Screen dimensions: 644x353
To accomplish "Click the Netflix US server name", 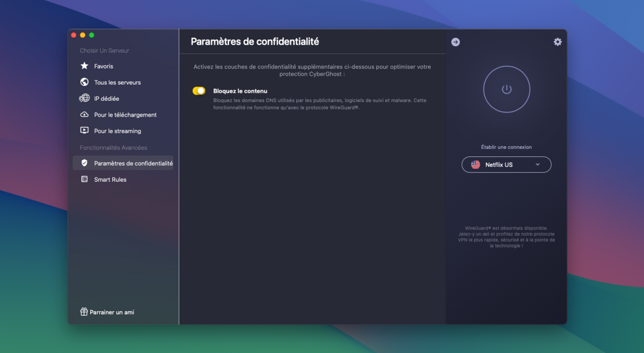I will pos(499,165).
